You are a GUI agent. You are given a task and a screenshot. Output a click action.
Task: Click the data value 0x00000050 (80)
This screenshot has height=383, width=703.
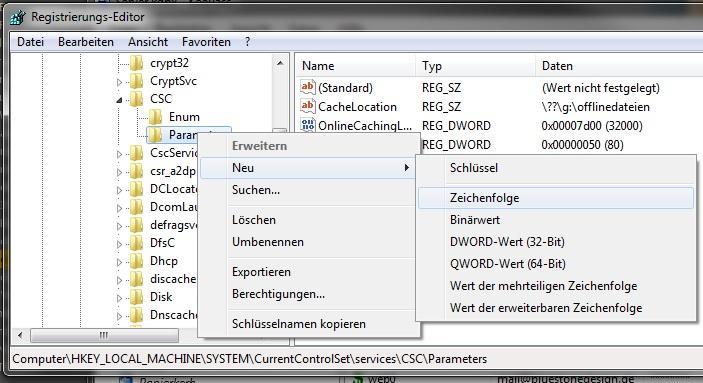pos(582,145)
